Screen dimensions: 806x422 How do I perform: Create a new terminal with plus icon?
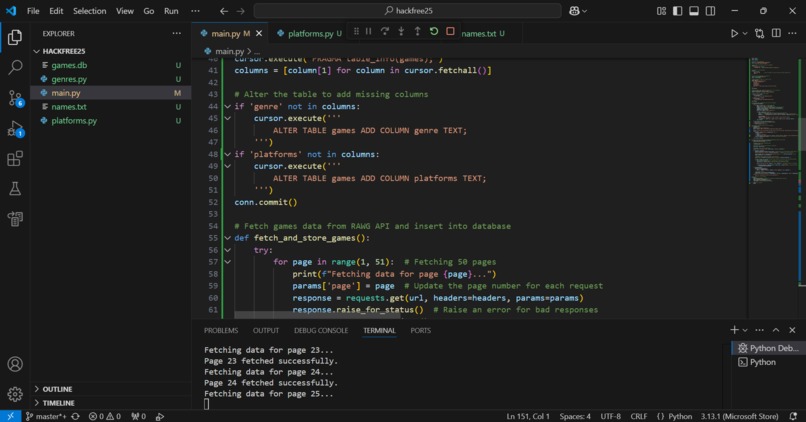[734, 330]
